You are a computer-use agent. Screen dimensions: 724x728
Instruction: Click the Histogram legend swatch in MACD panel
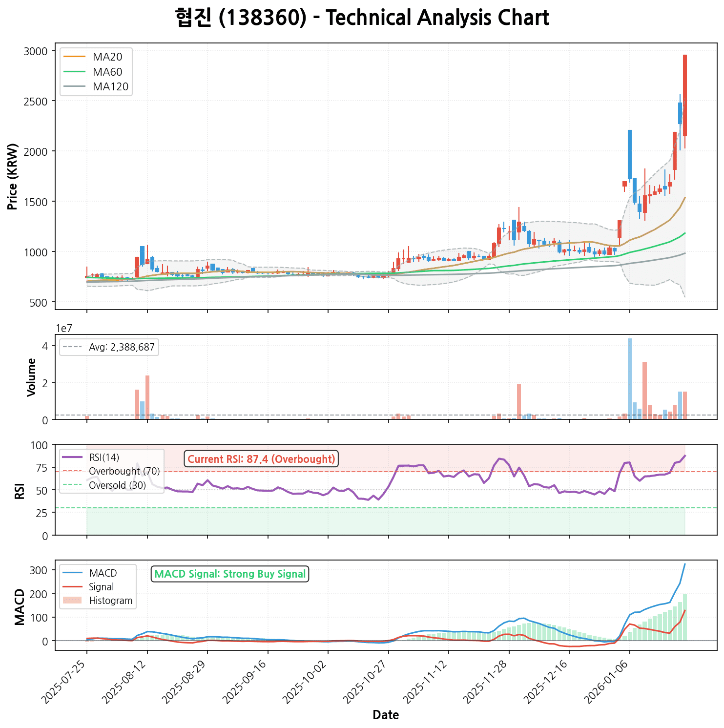coord(74,600)
